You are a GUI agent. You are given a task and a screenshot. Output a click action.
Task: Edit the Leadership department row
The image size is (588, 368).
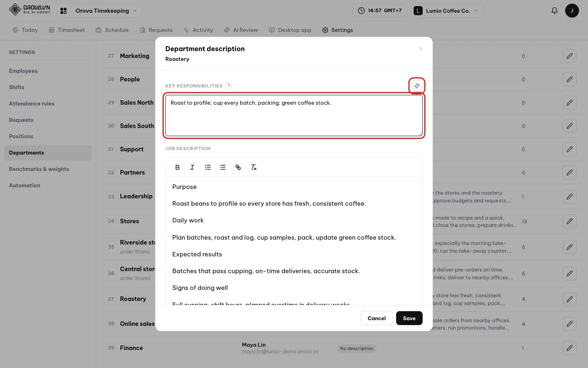[x=569, y=197]
